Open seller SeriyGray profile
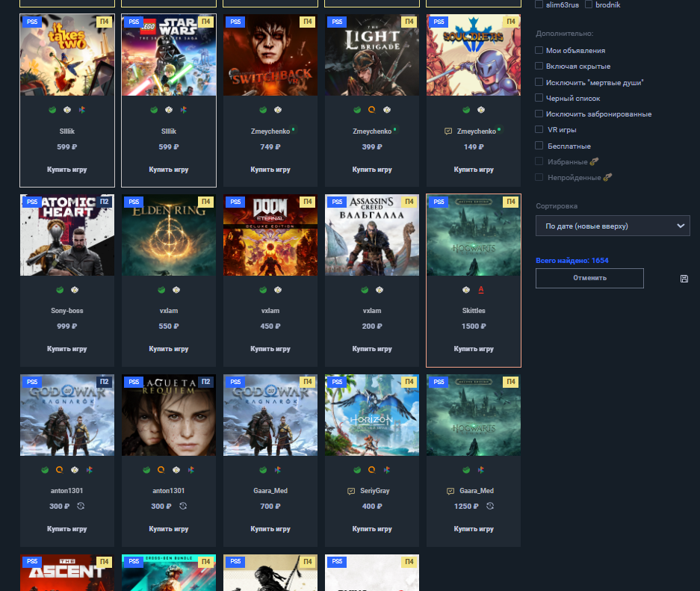The height and width of the screenshot is (591, 700). click(x=374, y=491)
